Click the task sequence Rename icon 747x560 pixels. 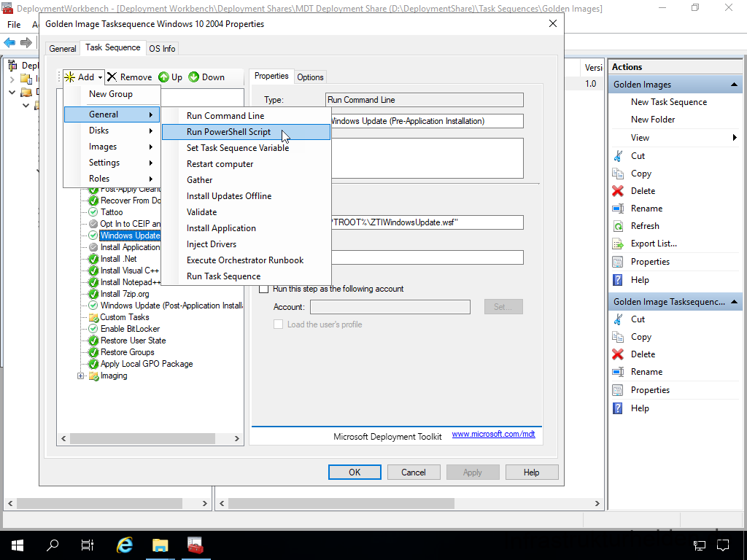click(x=618, y=372)
